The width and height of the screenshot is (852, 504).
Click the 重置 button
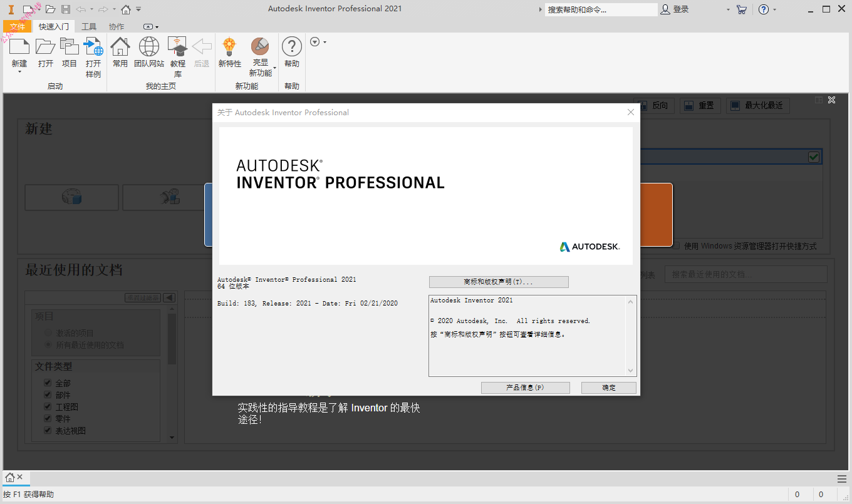700,105
